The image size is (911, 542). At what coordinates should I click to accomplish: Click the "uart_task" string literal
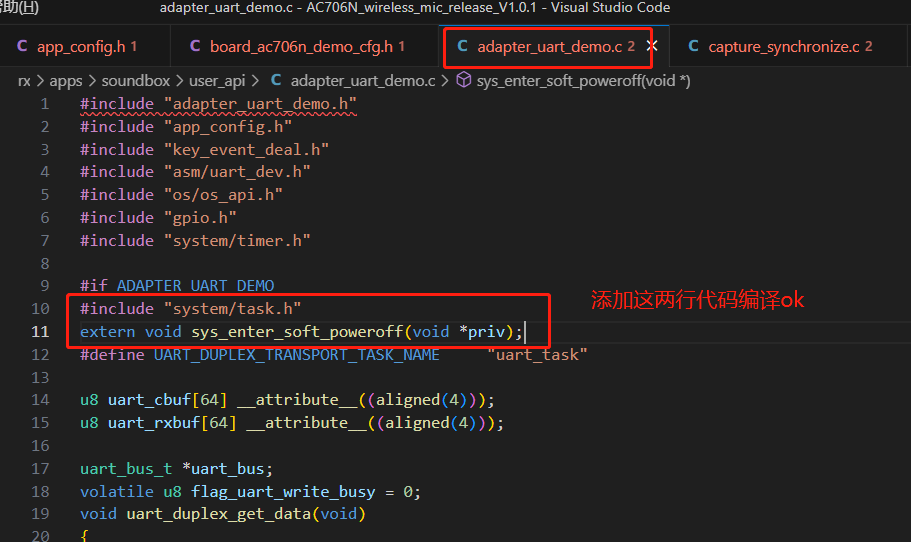[x=537, y=354]
